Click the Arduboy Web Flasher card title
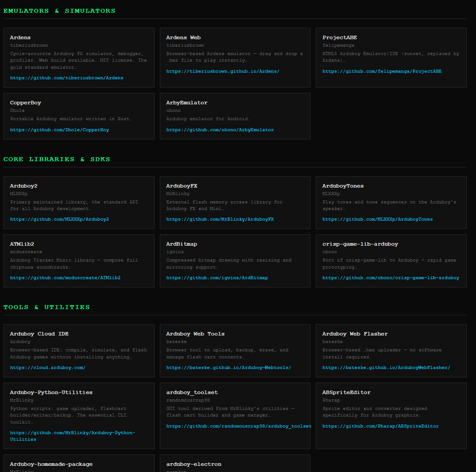The image size is (476, 472). tap(355, 334)
